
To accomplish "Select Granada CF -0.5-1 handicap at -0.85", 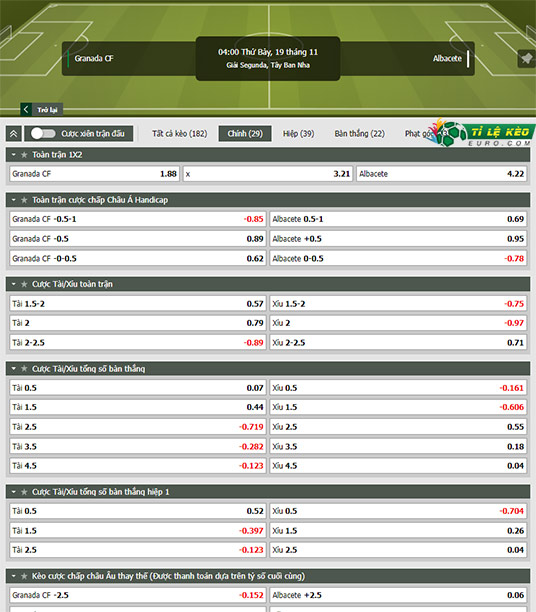I will click(x=138, y=219).
